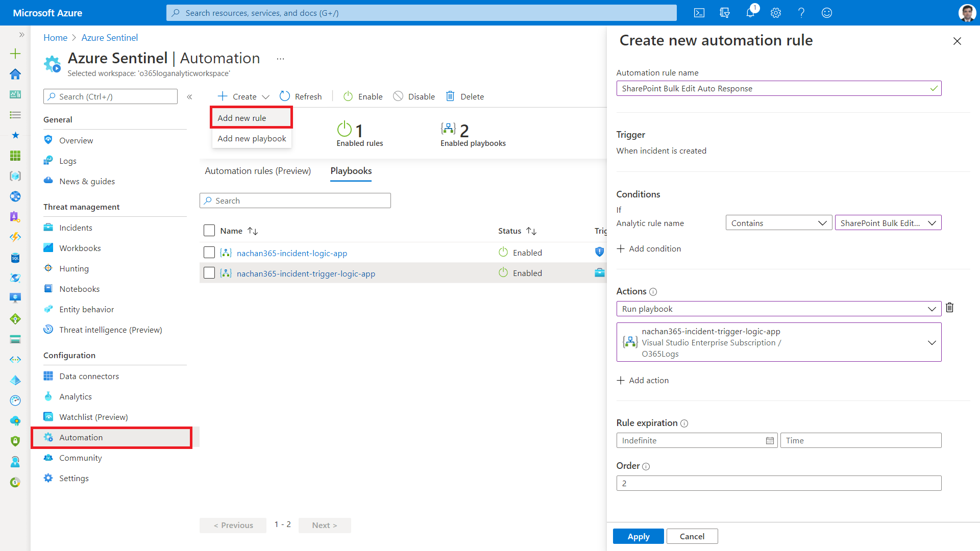Image resolution: width=980 pixels, height=551 pixels.
Task: Open the notifications bell icon
Action: (x=750, y=13)
